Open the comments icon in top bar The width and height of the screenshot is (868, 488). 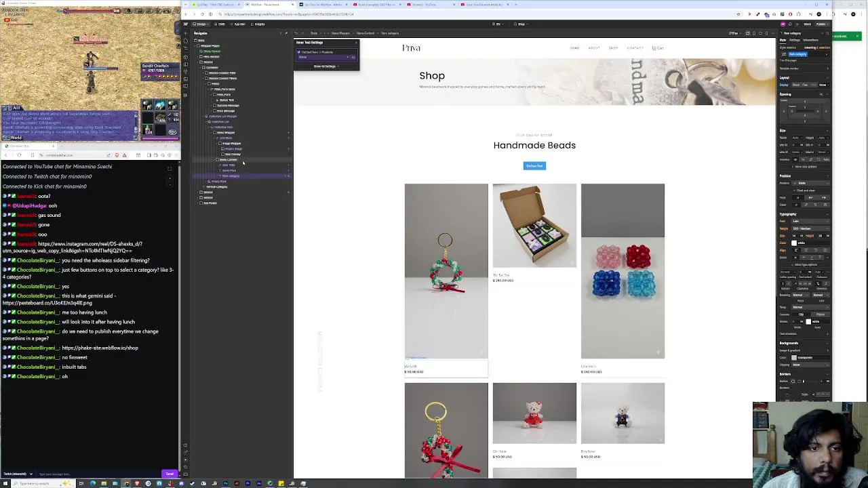click(790, 24)
